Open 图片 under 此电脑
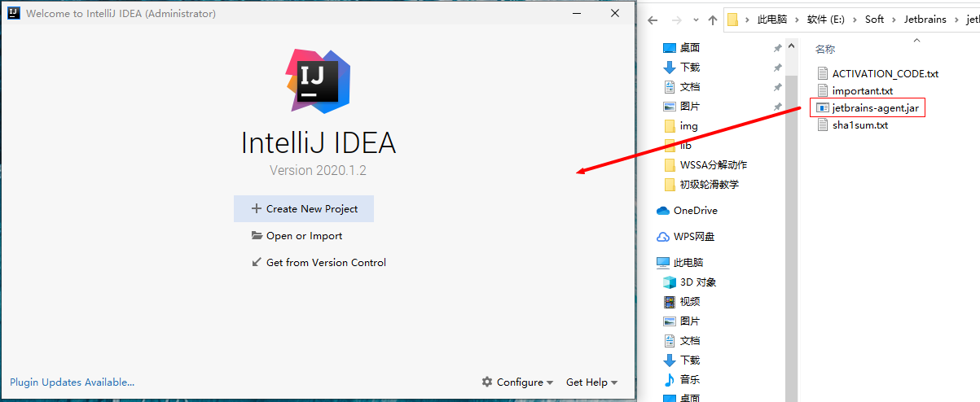This screenshot has height=402, width=980. click(x=689, y=321)
